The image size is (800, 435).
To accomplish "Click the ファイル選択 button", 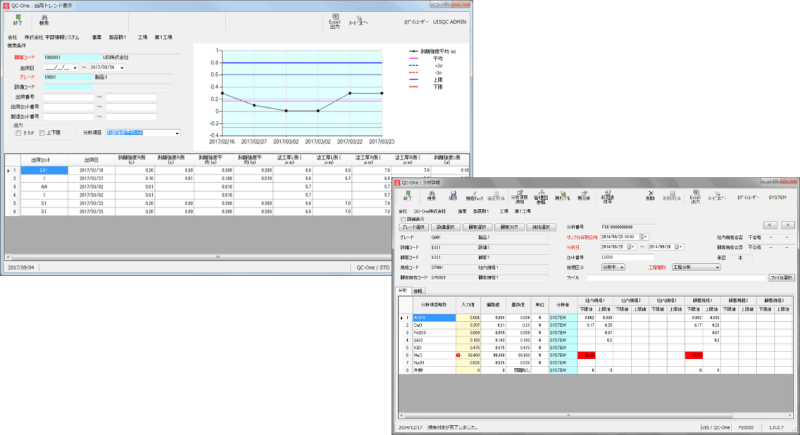I will (x=781, y=277).
